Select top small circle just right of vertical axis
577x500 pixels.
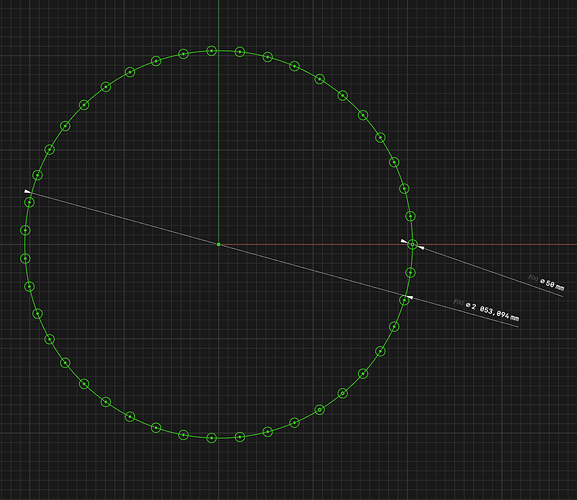[240, 52]
